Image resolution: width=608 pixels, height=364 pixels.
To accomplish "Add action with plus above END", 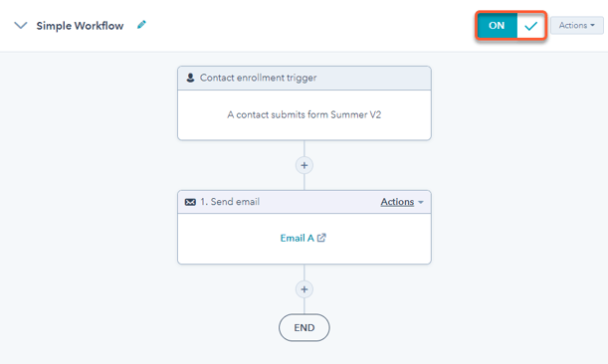I will point(304,289).
